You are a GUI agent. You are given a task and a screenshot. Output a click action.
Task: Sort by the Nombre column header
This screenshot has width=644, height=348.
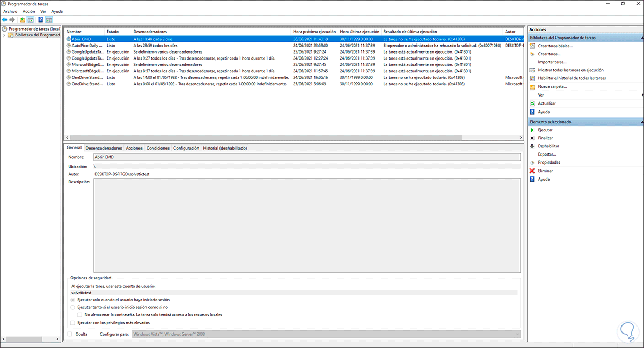tap(84, 32)
